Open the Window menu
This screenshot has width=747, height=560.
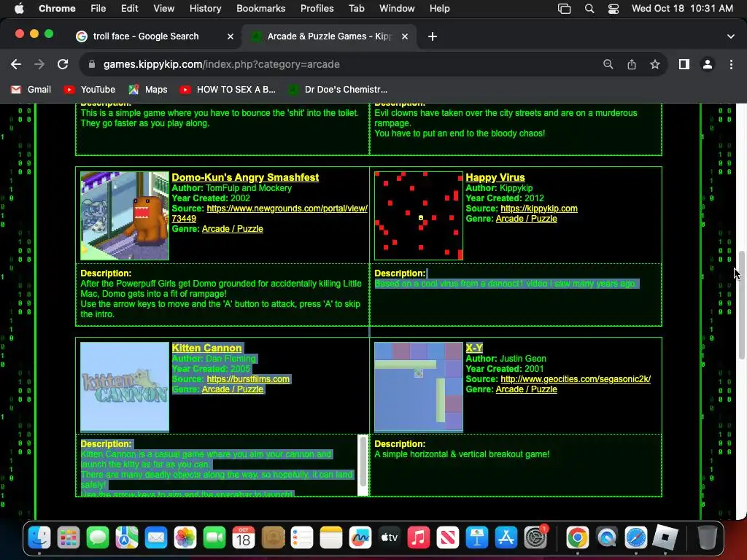(x=397, y=9)
